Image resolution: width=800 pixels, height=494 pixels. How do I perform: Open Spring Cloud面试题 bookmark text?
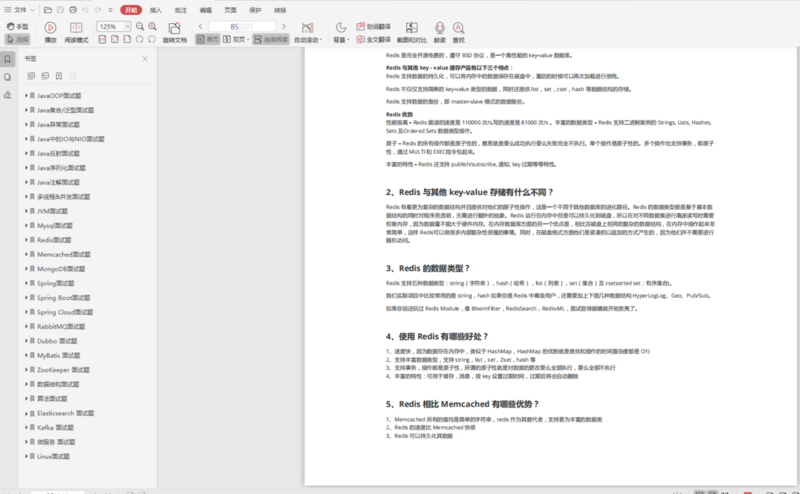pyautogui.click(x=65, y=312)
